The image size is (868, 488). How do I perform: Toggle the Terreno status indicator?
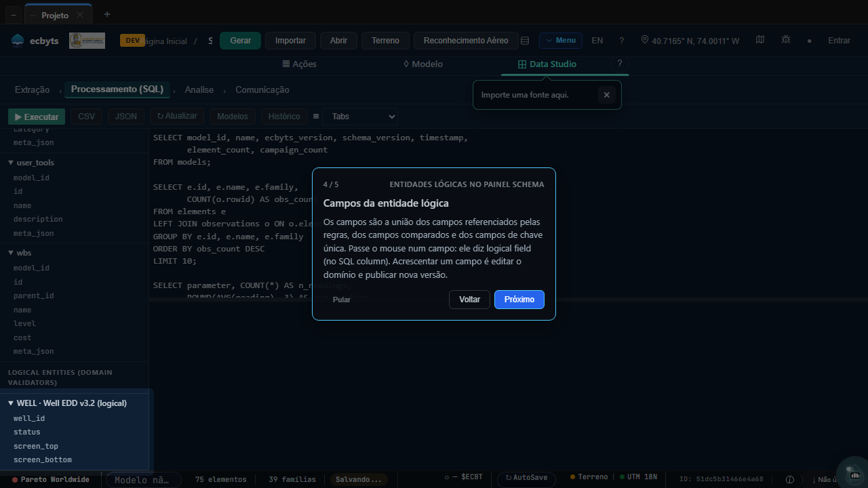pyautogui.click(x=589, y=477)
